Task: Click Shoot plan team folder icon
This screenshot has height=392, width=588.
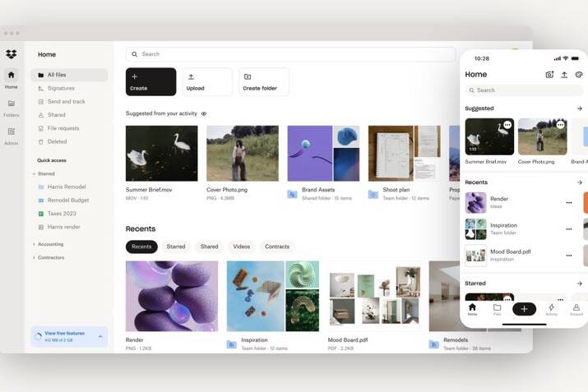Action: (373, 194)
